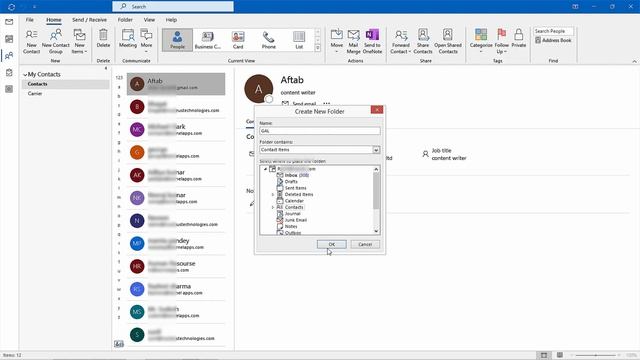Click OK in Create New Folder dialog

[331, 244]
